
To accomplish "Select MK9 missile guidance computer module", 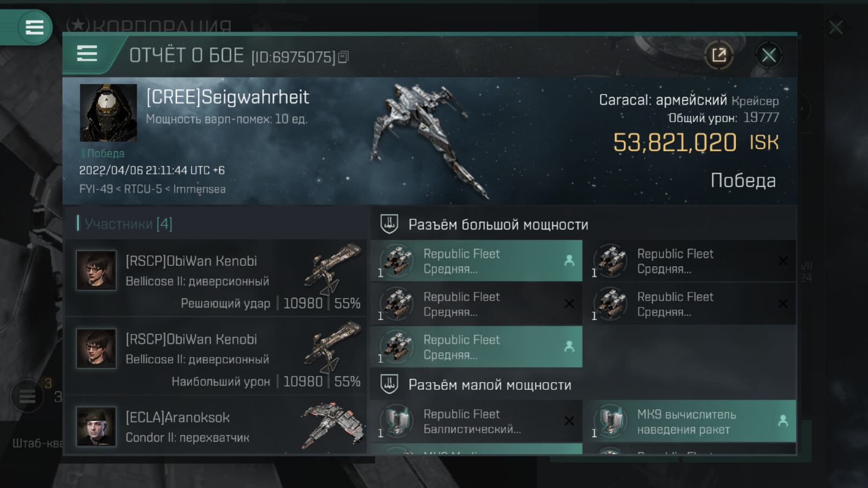I will pyautogui.click(x=690, y=421).
